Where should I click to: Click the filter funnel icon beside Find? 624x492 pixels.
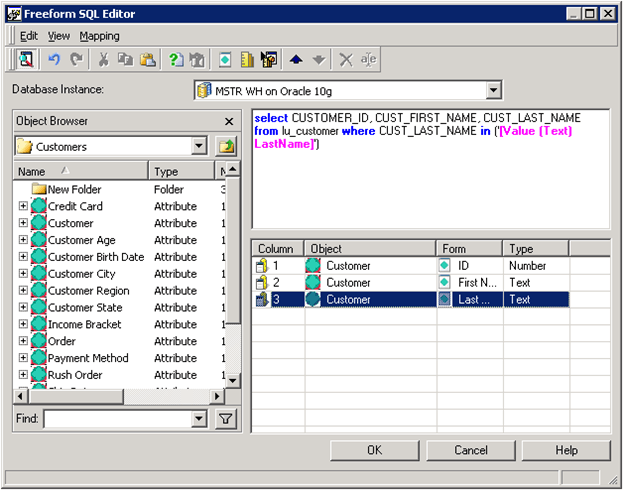(x=226, y=418)
